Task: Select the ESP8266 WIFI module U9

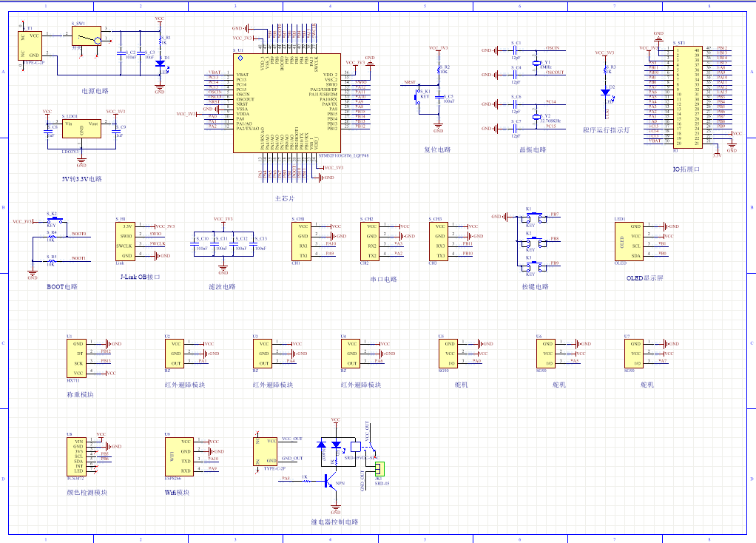Action: 179,456
